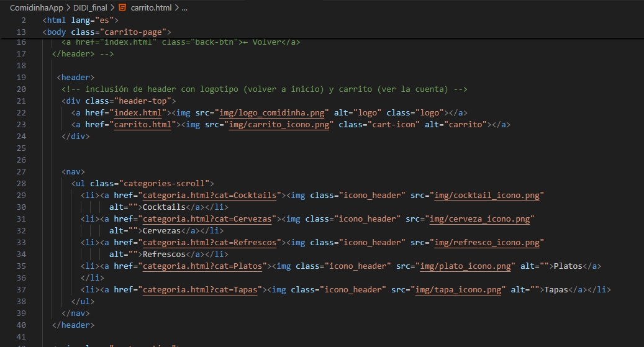Image resolution: width=644 pixels, height=347 pixels.
Task: Click line number 27 in the gutter
Action: pyautogui.click(x=22, y=172)
